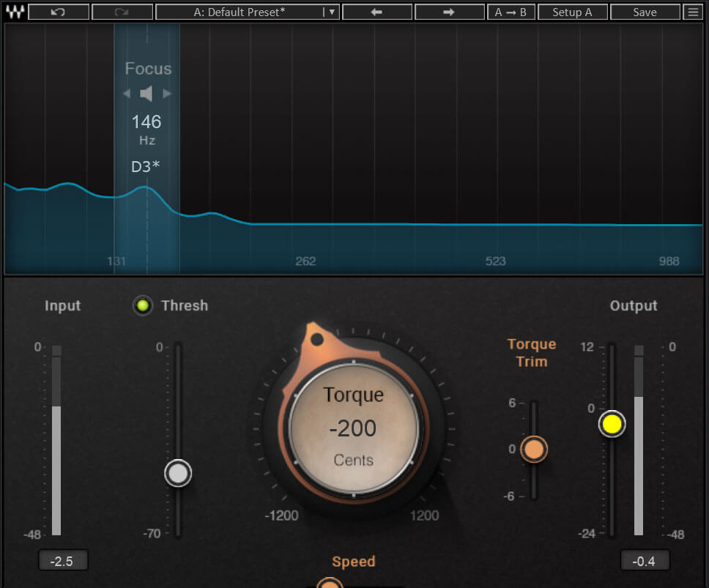The height and width of the screenshot is (588, 709).
Task: Click the Input level meter bar
Action: point(56,441)
